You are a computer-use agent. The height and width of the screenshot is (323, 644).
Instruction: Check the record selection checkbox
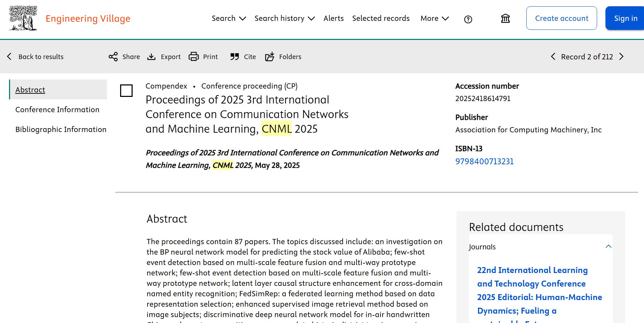point(126,91)
